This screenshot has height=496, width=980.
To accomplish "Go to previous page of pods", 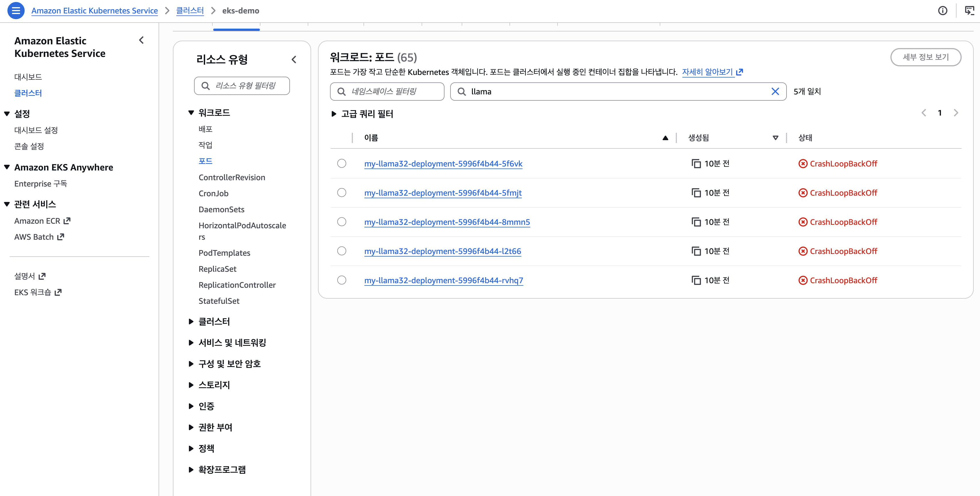I will [924, 113].
